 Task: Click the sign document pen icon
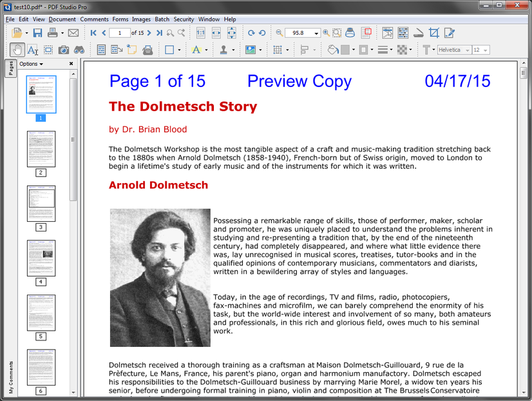(x=450, y=33)
